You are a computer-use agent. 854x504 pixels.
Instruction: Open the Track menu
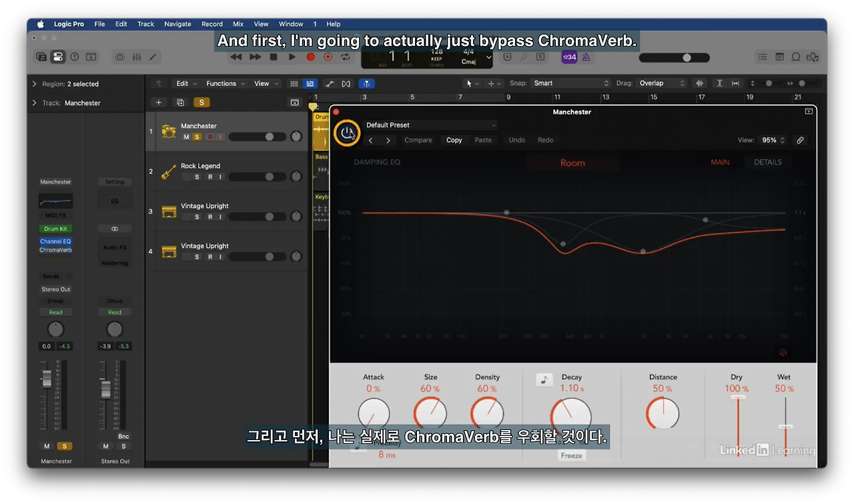tap(145, 24)
